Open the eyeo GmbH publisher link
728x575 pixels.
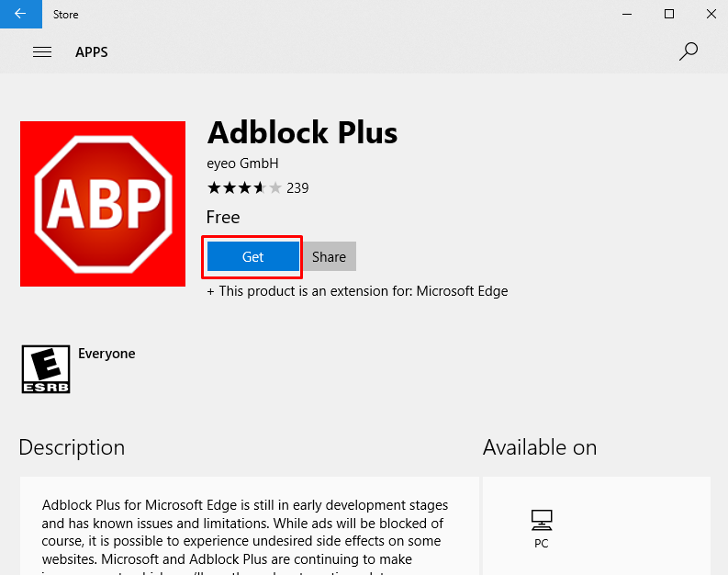pyautogui.click(x=243, y=163)
